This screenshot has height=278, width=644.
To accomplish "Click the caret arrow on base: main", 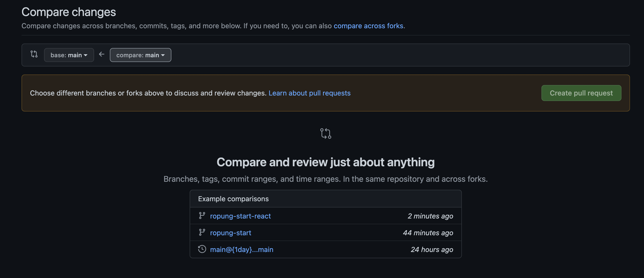I will 86,55.
